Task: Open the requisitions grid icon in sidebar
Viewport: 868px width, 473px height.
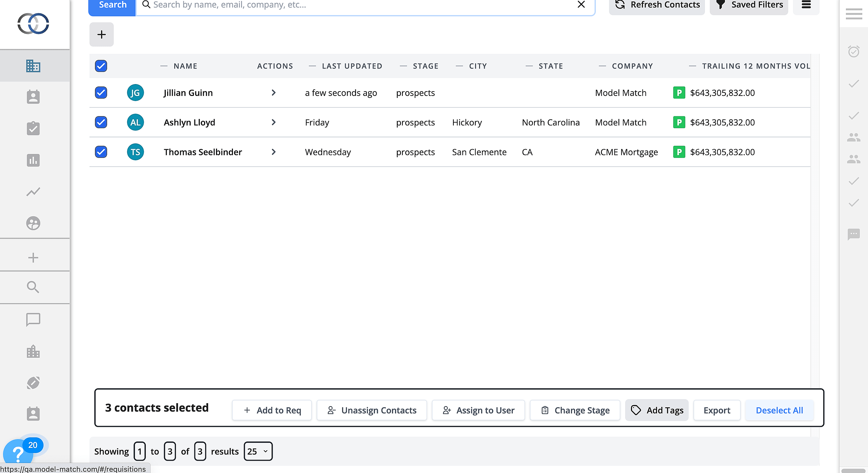Action: pos(33,66)
